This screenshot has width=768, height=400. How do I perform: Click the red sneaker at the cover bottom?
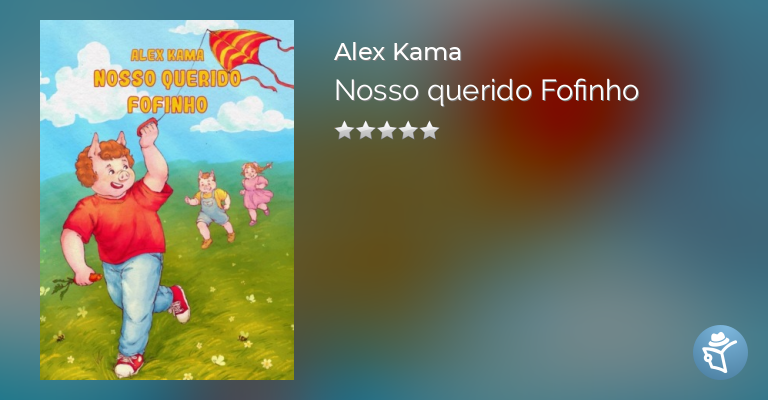coord(129,365)
